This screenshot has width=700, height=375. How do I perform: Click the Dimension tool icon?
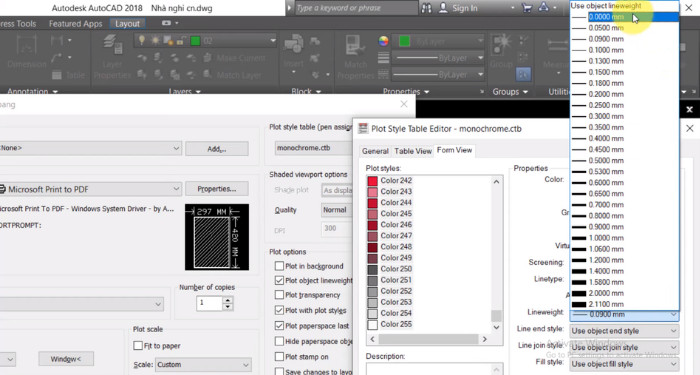(26, 46)
